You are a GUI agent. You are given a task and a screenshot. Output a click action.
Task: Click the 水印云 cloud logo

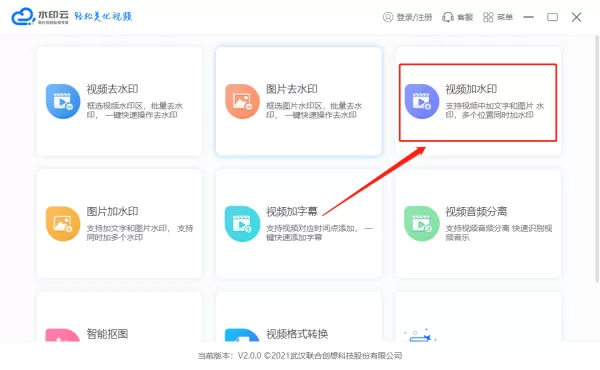coord(23,17)
